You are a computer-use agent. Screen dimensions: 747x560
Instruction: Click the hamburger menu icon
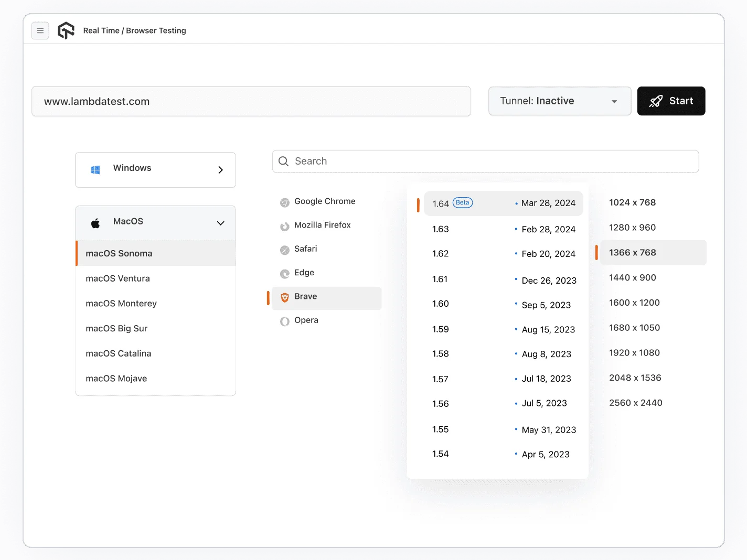tap(40, 31)
